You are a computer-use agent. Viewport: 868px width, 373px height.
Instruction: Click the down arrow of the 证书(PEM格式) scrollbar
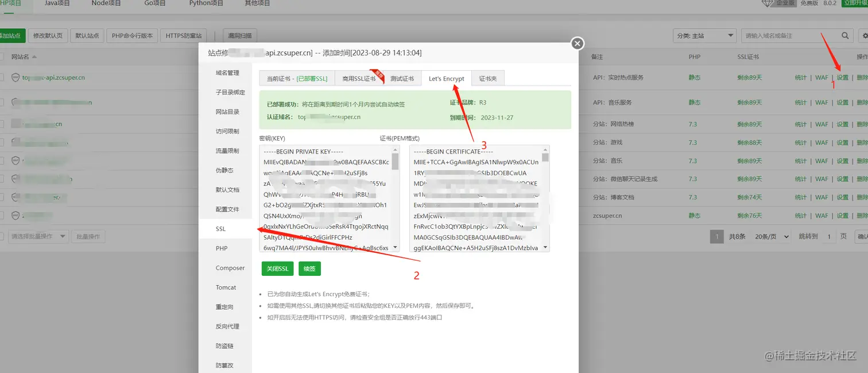[545, 248]
